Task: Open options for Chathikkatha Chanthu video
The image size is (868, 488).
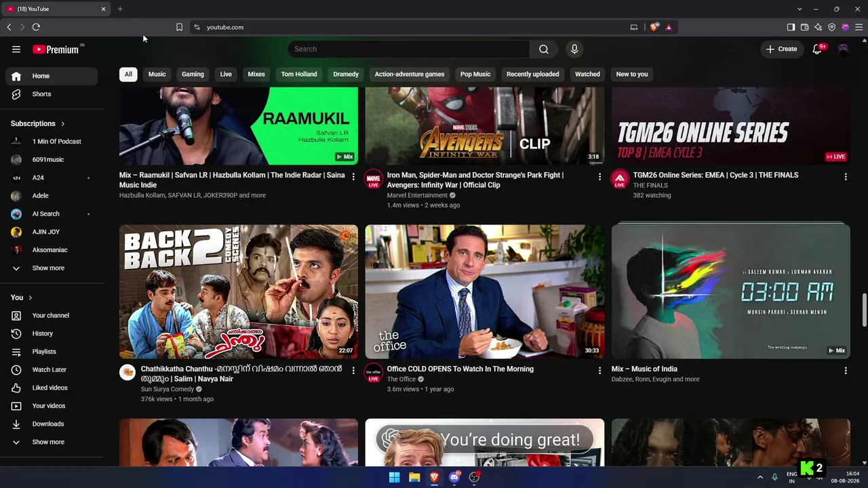Action: click(353, 371)
